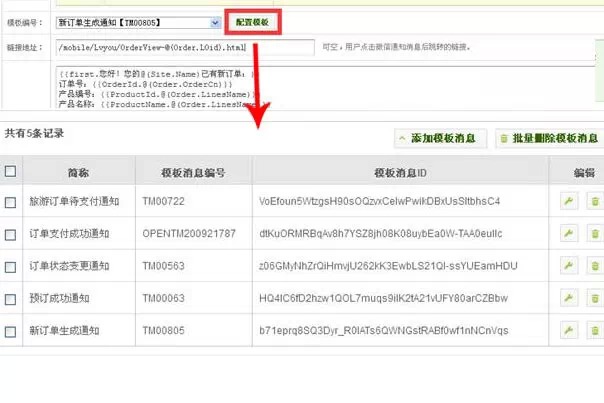Image resolution: width=604 pixels, height=403 pixels.
Task: Check the box for 旅游订单待支付通知
Action: click(10, 203)
